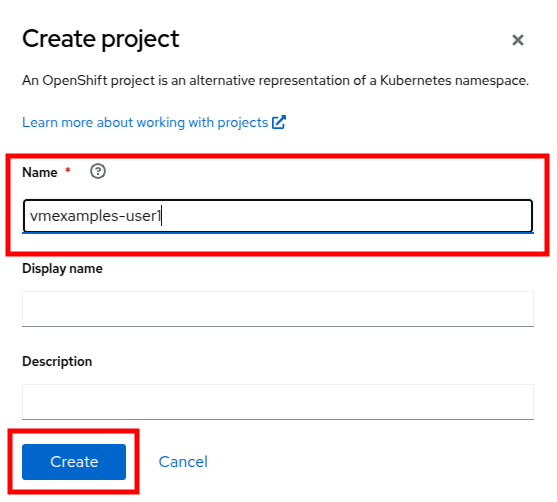Select the Description input field
The image size is (557, 502).
pos(278,402)
